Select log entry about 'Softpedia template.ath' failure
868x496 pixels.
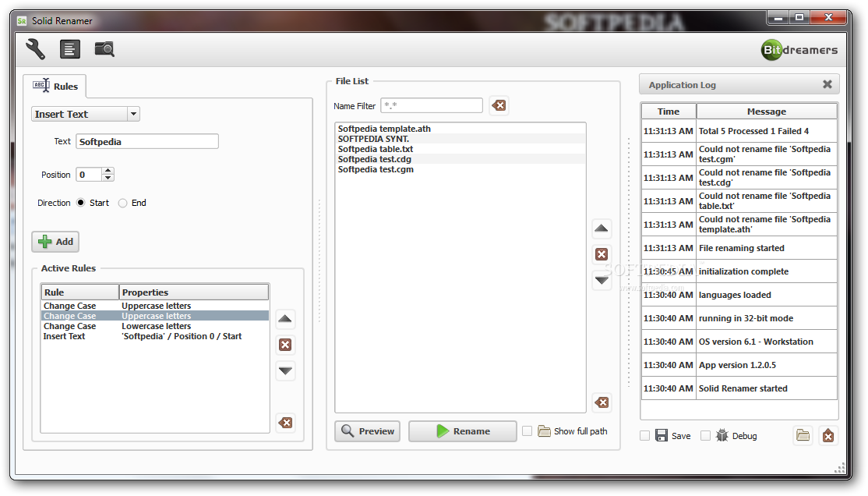tap(739, 225)
